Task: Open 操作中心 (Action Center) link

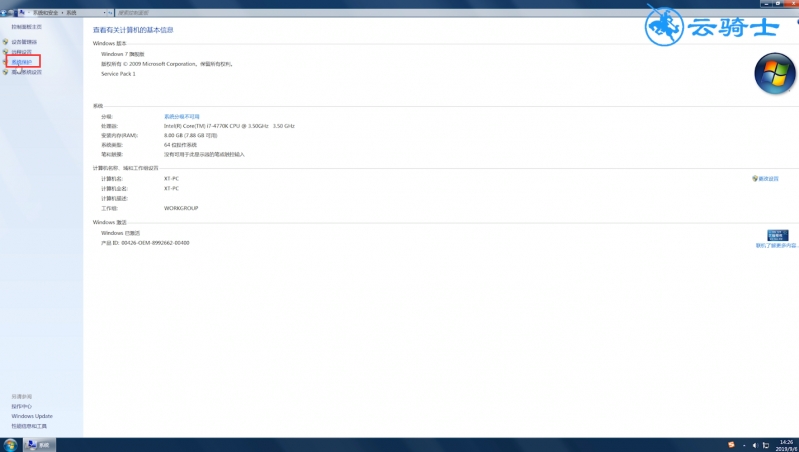Action: click(21, 406)
